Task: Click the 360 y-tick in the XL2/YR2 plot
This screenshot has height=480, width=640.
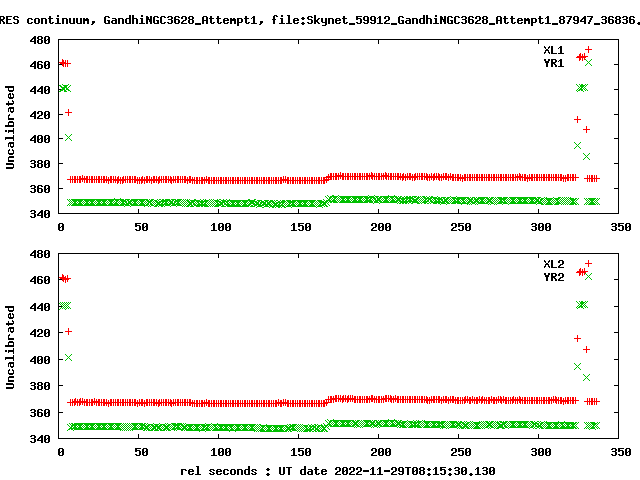Action: pos(40,413)
